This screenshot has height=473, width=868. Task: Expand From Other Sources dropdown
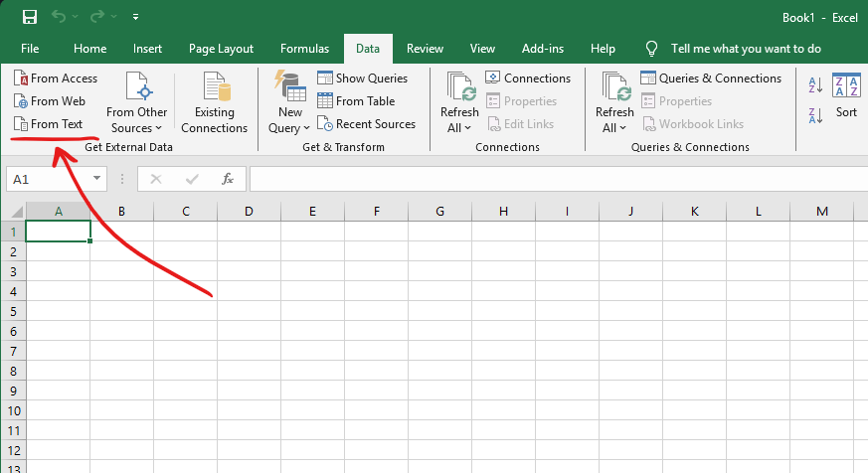coord(137,119)
